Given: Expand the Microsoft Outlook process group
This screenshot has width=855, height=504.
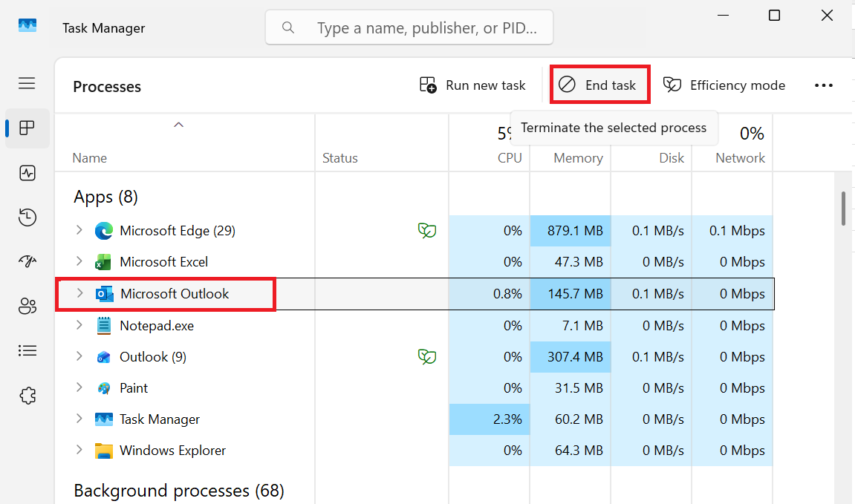Looking at the screenshot, I should click(79, 293).
